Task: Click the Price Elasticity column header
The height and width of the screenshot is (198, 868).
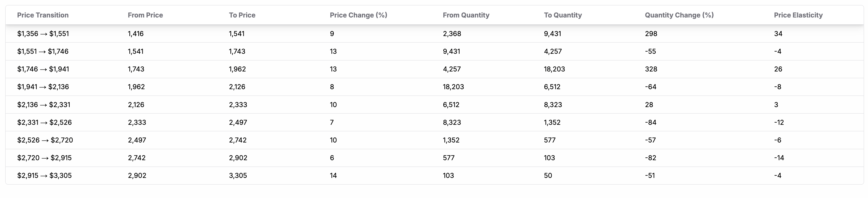Action: (798, 15)
